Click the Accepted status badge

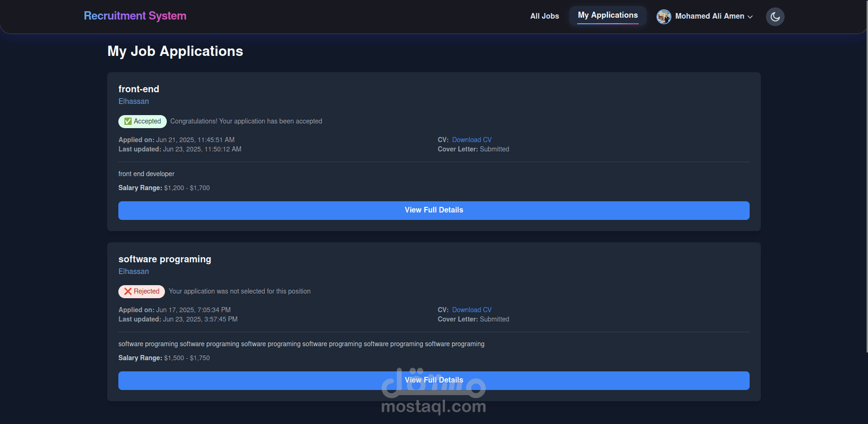143,121
